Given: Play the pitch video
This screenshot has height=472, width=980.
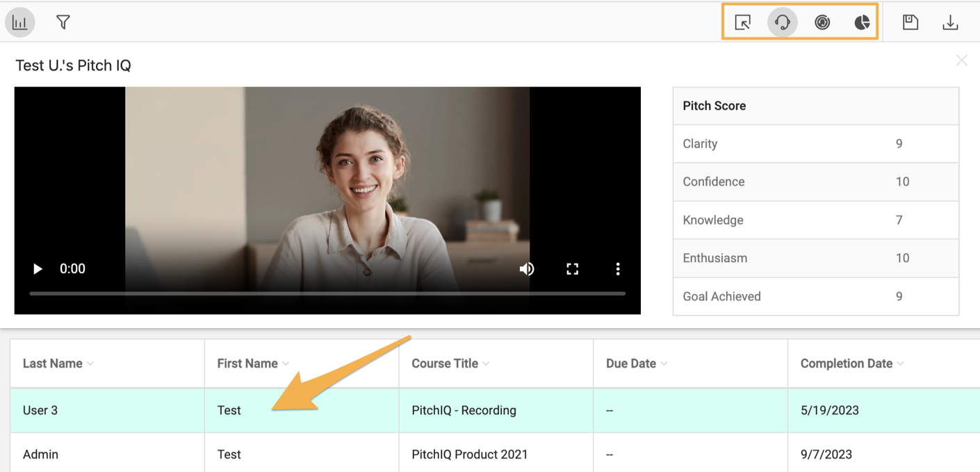Looking at the screenshot, I should coord(38,269).
